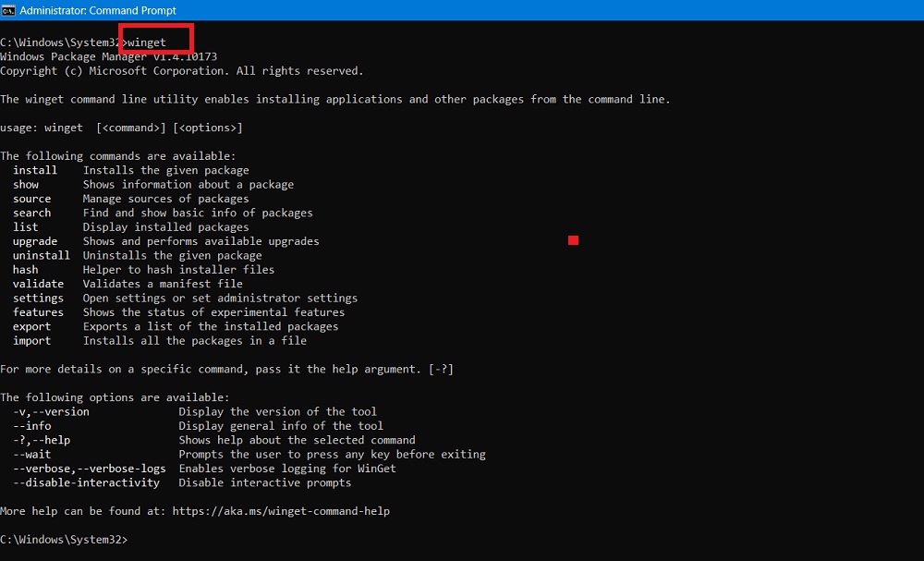Click the validate command entry

pos(38,283)
